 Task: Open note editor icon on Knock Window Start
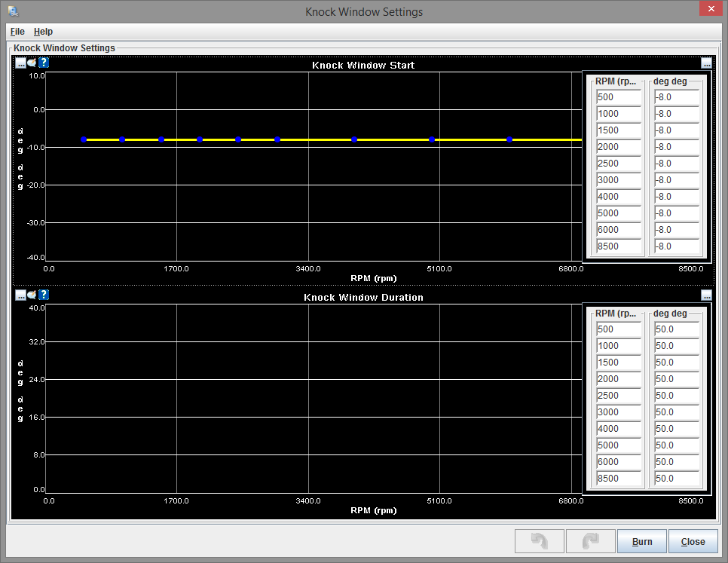click(x=32, y=63)
